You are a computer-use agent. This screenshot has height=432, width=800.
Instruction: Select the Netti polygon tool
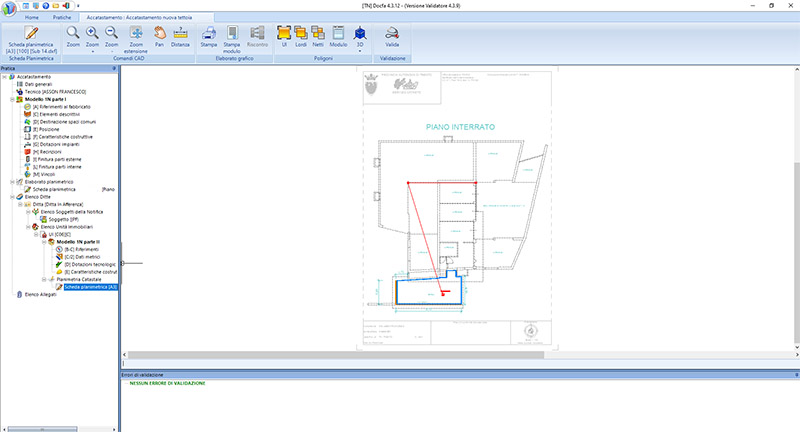[318, 36]
